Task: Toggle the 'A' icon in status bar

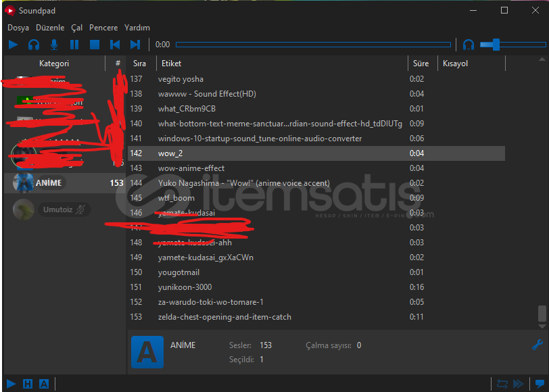Action: coord(44,384)
